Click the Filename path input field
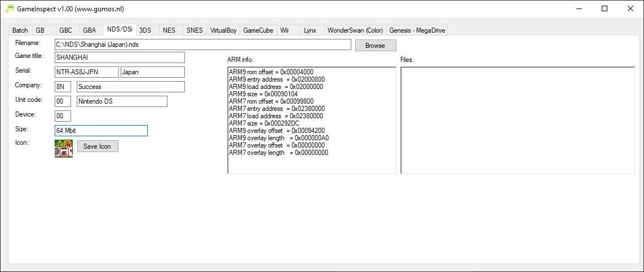644x272 pixels. click(x=203, y=45)
